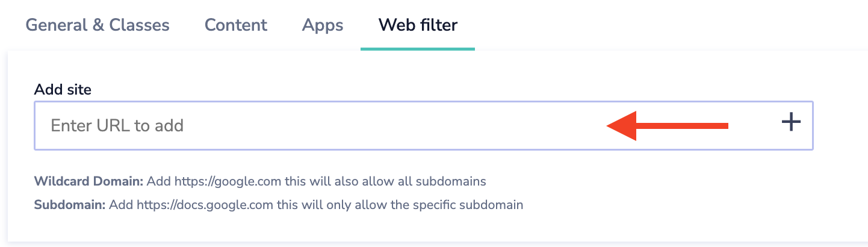Switch to the Content tab
The height and width of the screenshot is (247, 868).
[236, 25]
